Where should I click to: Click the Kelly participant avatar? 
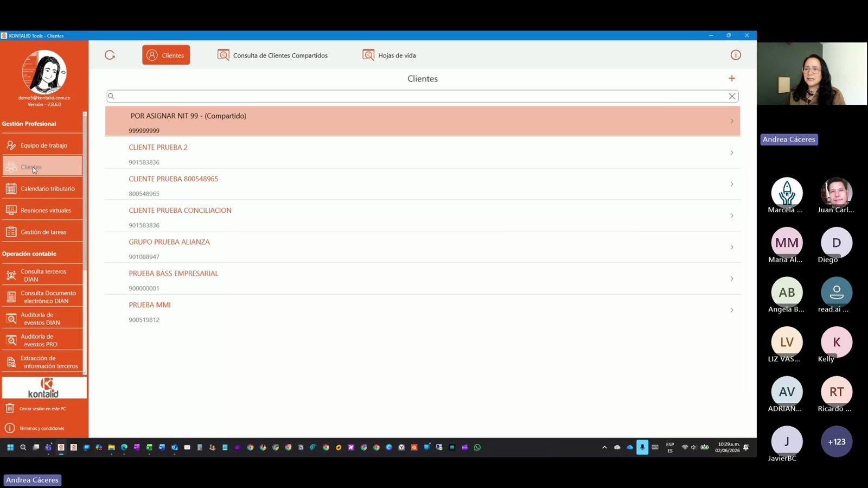click(x=837, y=342)
